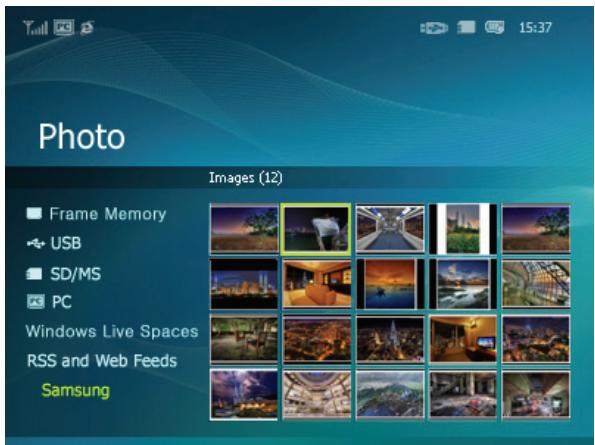
Task: Click the PC connection status icon
Action: (64, 27)
